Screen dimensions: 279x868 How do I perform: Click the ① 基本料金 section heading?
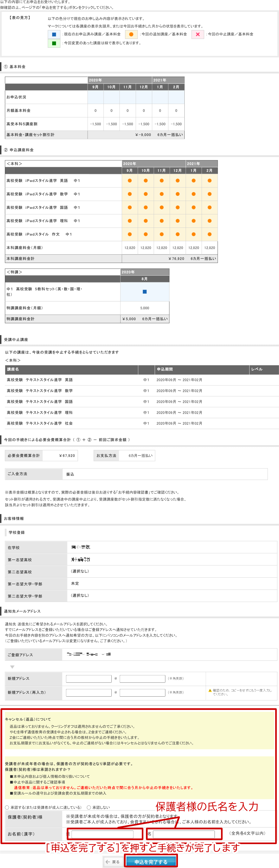[x=15, y=67]
